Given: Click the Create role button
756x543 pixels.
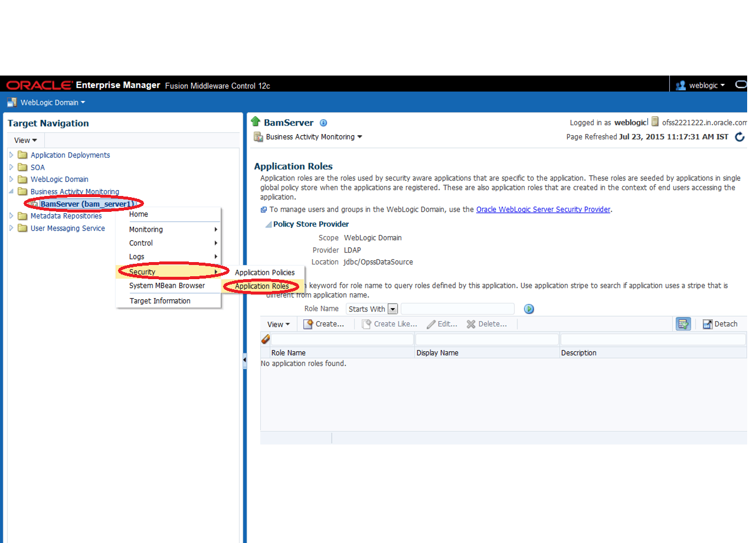Looking at the screenshot, I should point(324,324).
